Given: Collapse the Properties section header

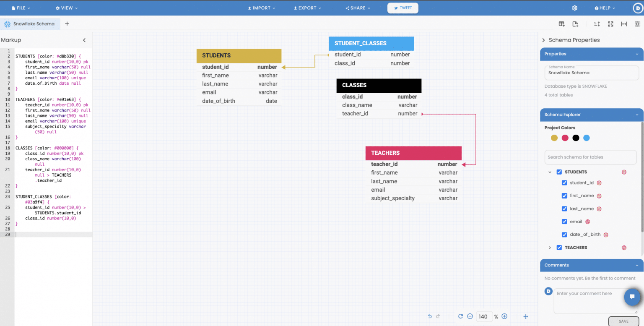Looking at the screenshot, I should [x=591, y=54].
